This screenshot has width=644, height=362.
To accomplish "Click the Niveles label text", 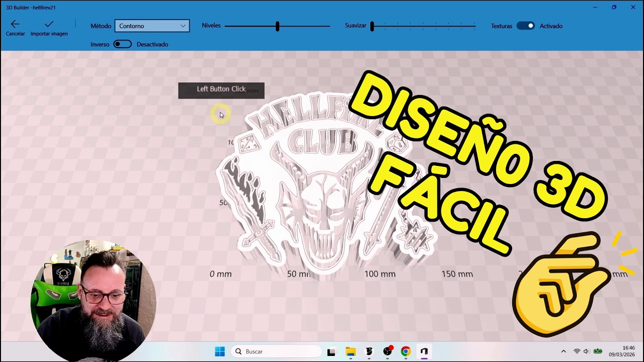I will 211,26.
